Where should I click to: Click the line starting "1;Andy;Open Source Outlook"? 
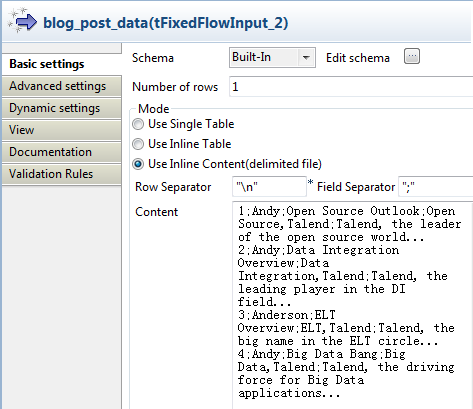pos(347,211)
